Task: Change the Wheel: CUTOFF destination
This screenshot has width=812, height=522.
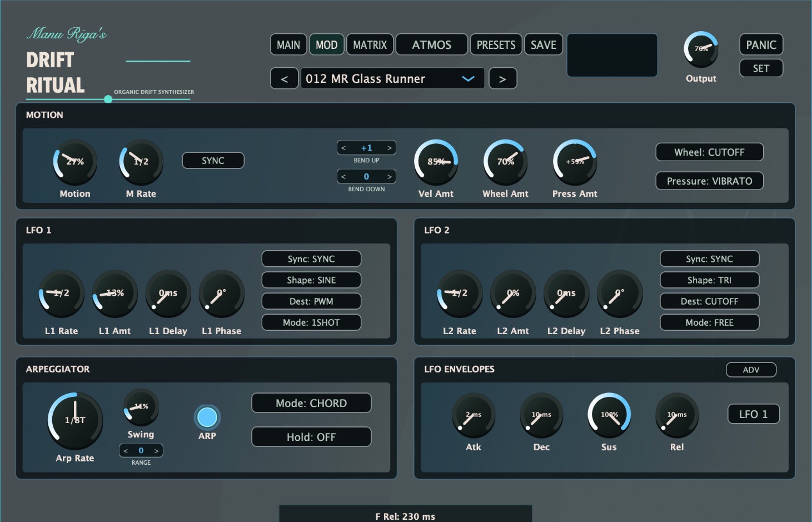Action: tap(709, 152)
